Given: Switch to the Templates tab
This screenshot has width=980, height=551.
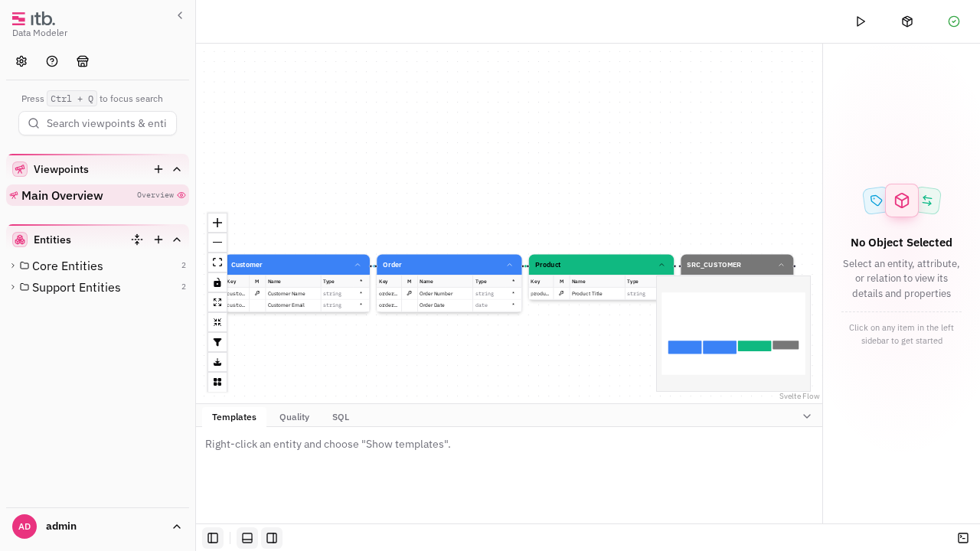Looking at the screenshot, I should [x=234, y=417].
